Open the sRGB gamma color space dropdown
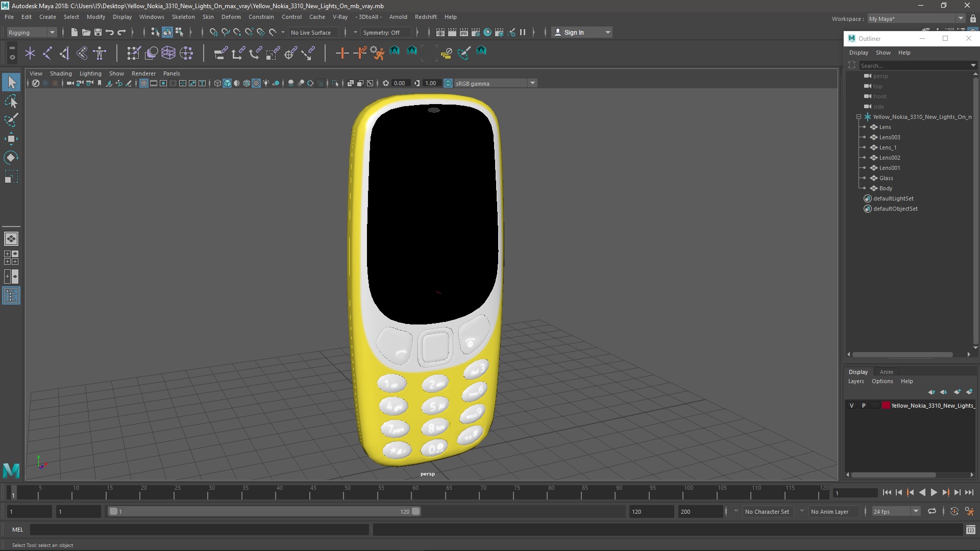The image size is (980, 551). [x=495, y=83]
